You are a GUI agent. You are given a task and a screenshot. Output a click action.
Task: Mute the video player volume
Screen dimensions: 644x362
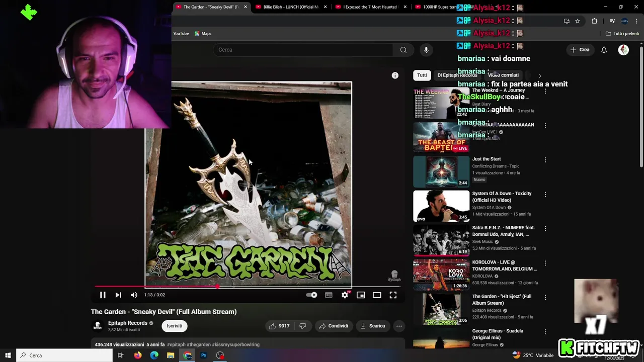(134, 295)
